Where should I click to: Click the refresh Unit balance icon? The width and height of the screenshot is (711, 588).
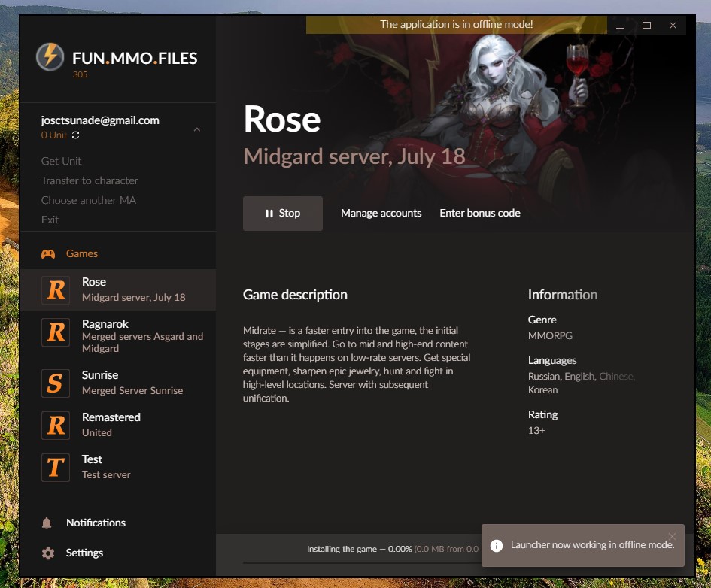click(x=76, y=135)
